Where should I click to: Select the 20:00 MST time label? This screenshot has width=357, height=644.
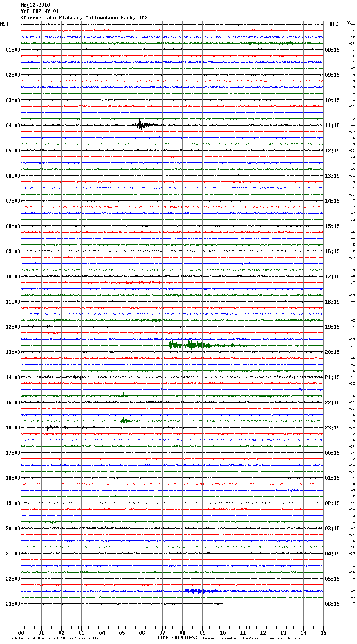pos(13,529)
